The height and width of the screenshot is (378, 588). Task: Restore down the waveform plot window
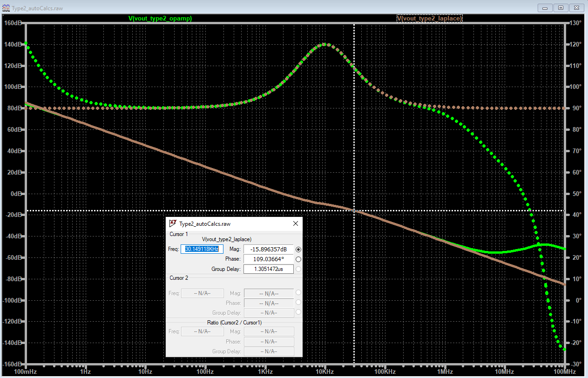tap(561, 7)
